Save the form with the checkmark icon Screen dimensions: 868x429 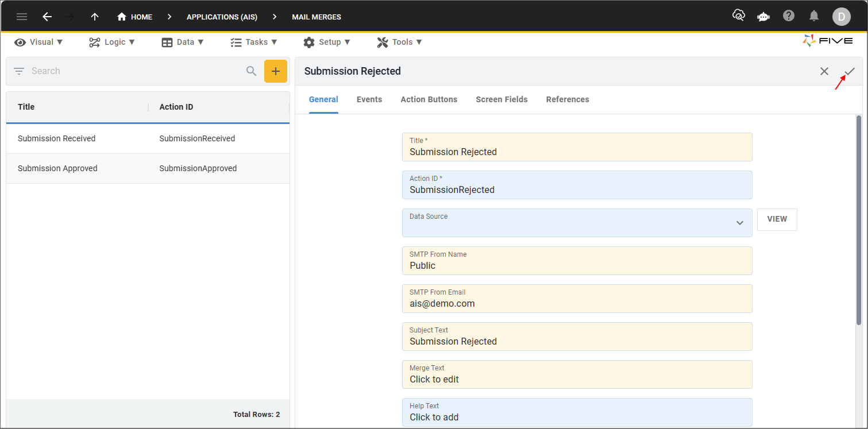coord(850,71)
